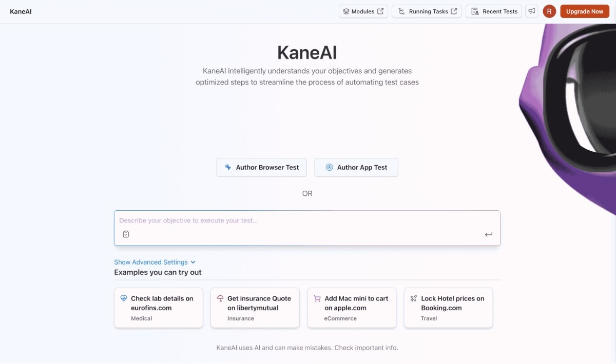Click the medical shield icon on the eurofins card
The image size is (616, 364).
[124, 298]
